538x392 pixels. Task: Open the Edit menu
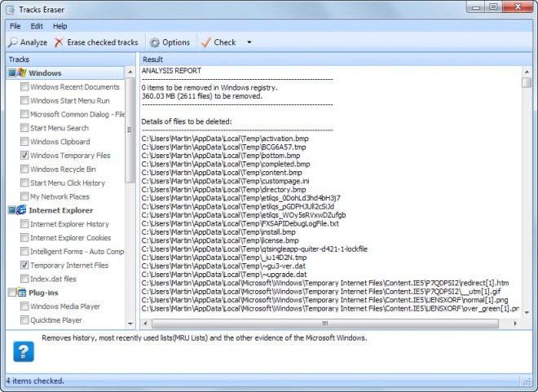coord(37,26)
